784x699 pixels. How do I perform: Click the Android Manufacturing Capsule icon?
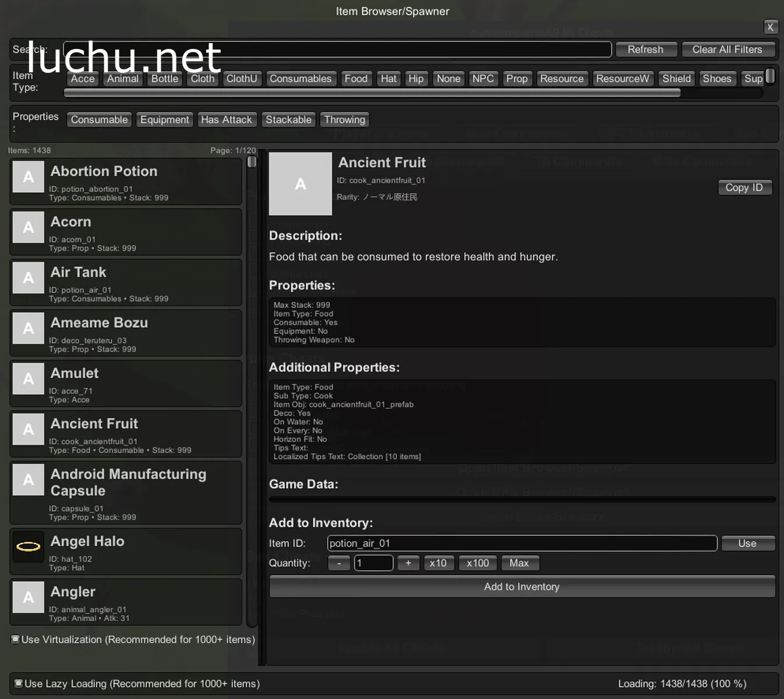[29, 480]
